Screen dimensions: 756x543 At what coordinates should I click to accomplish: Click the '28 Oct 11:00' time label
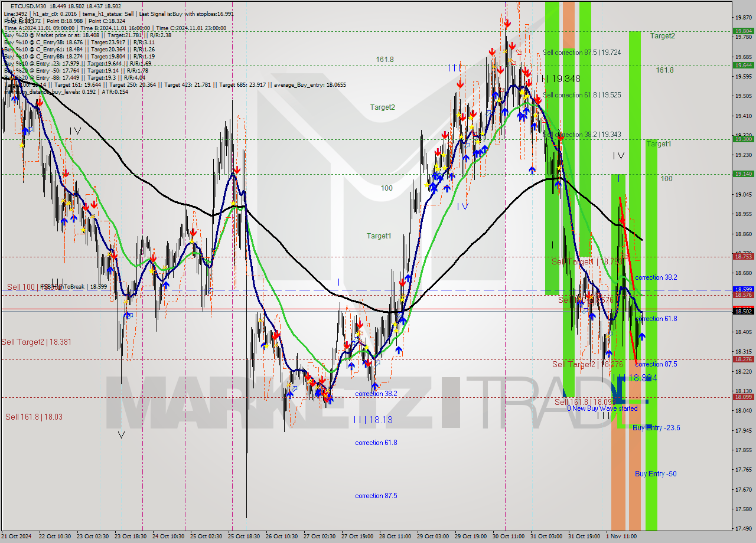click(396, 537)
